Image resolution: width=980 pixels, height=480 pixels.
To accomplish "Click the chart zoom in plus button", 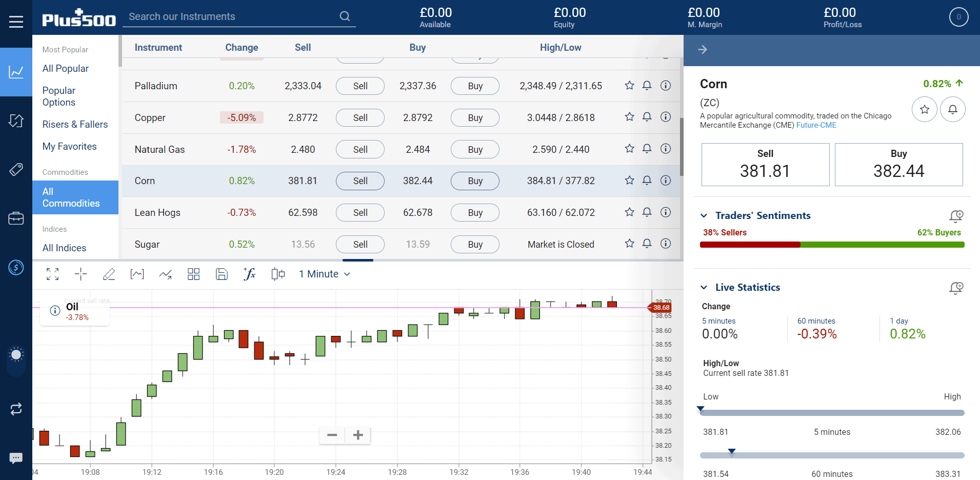I will coord(358,435).
